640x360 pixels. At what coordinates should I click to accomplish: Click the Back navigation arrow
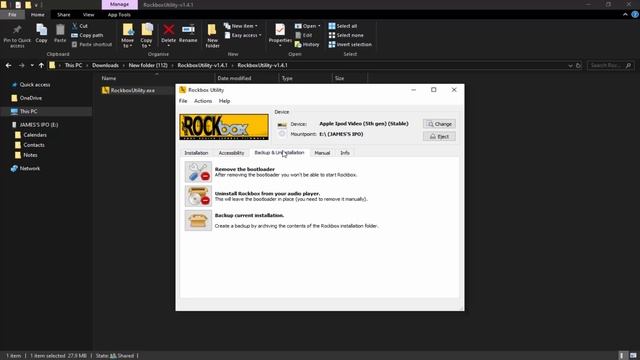tap(9, 65)
